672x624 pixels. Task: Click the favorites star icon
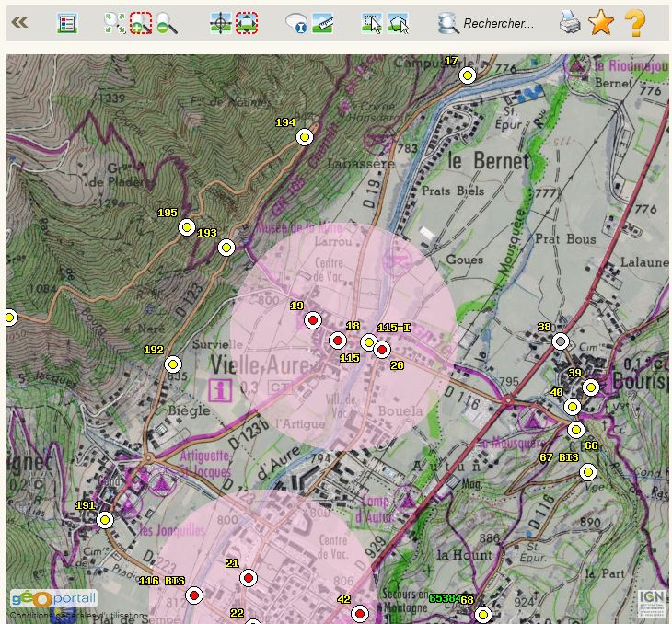(x=601, y=22)
